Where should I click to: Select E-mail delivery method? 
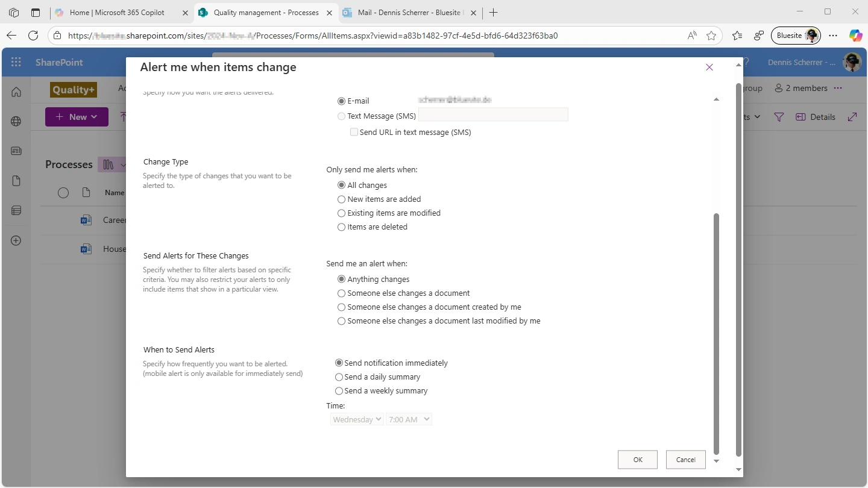coord(342,101)
